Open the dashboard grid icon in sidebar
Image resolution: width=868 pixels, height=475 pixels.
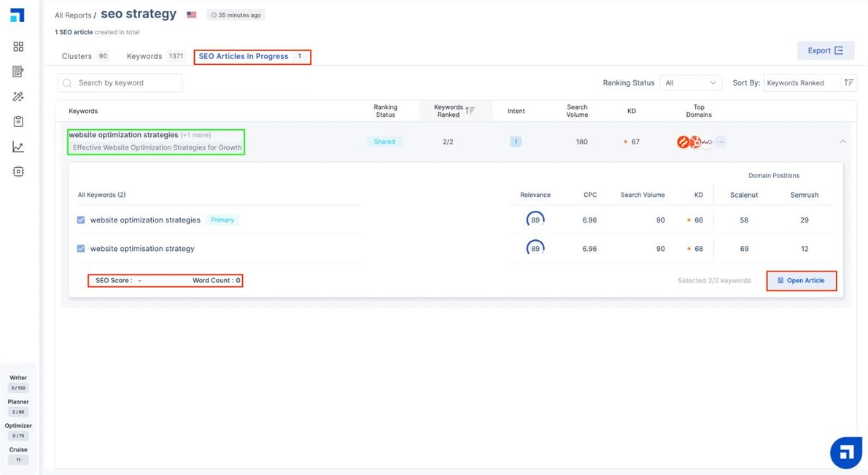[18, 47]
